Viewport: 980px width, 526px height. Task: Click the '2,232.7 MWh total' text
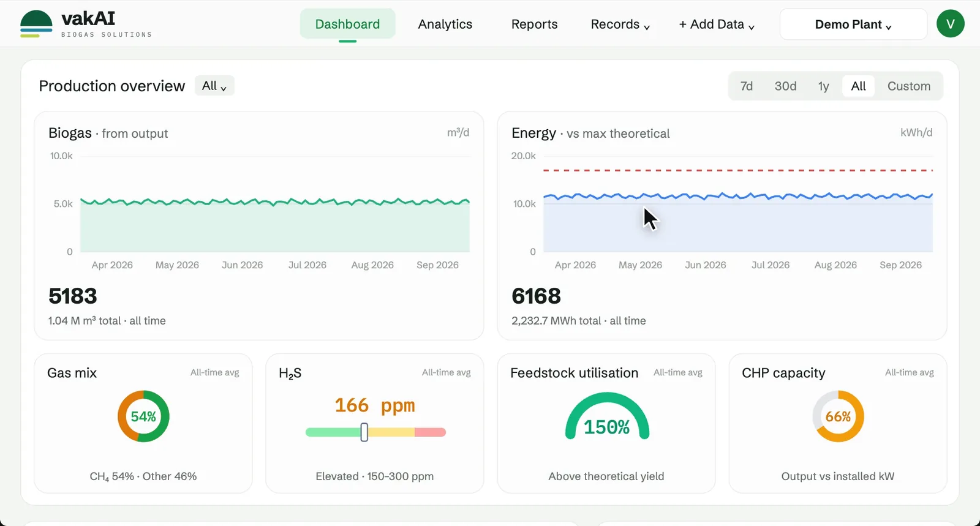click(x=556, y=320)
